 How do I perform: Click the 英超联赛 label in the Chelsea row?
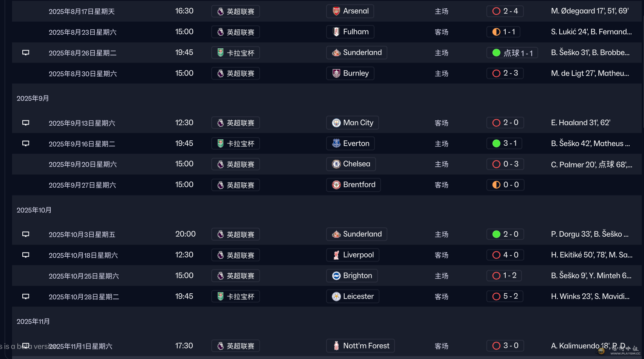240,164
